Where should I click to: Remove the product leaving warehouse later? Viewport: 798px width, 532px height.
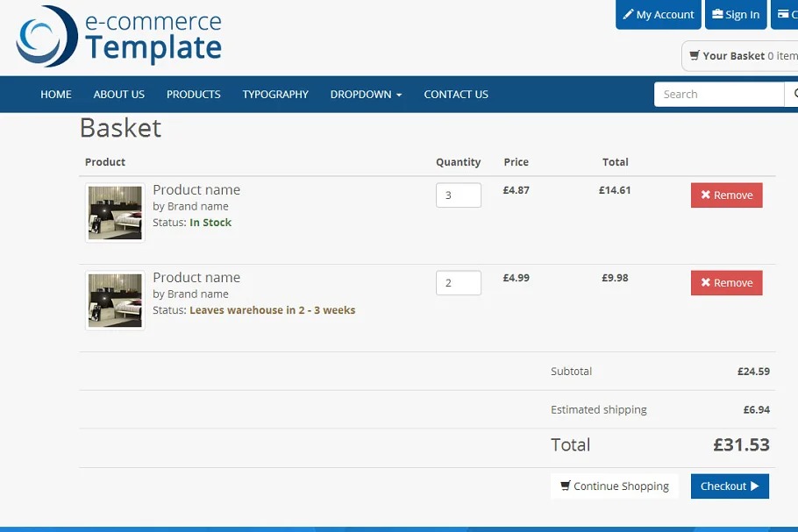(726, 283)
